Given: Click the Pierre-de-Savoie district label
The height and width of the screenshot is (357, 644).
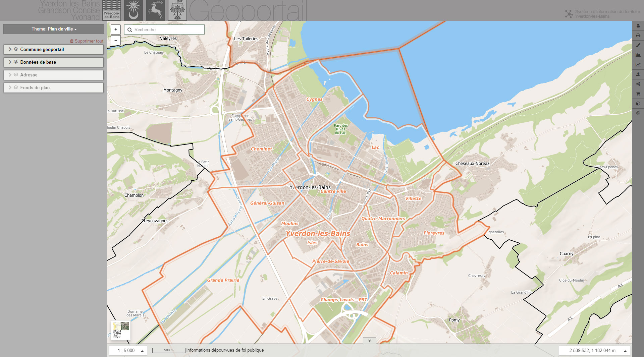Looking at the screenshot, I should click(331, 261).
